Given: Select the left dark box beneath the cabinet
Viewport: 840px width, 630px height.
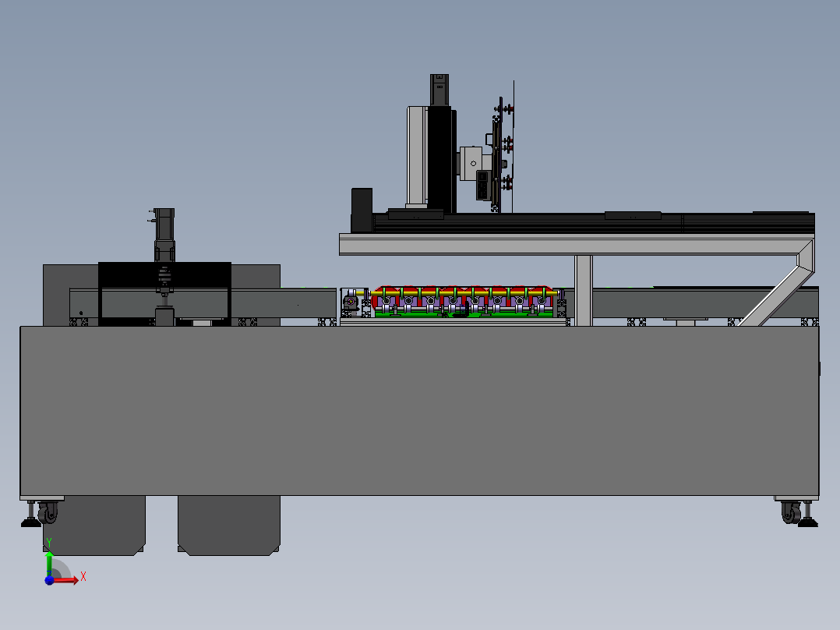Looking at the screenshot, I should tap(94, 526).
